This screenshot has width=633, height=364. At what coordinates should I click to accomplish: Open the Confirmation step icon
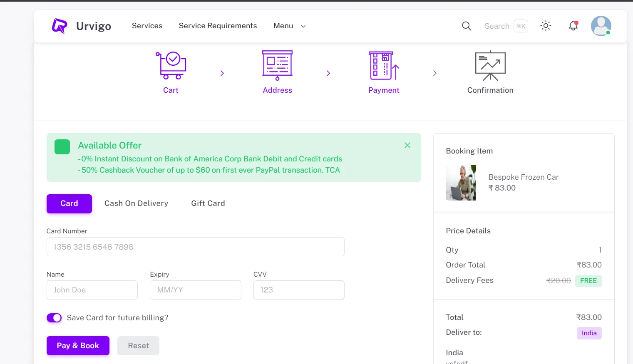point(490,66)
